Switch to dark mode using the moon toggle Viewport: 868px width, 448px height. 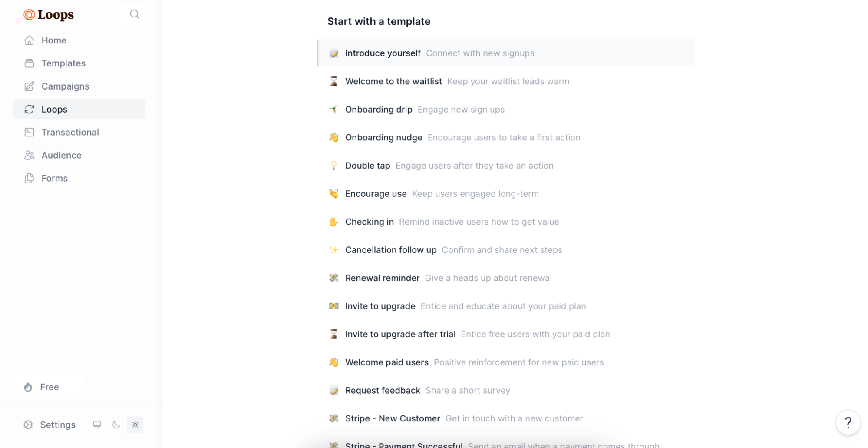pyautogui.click(x=116, y=425)
